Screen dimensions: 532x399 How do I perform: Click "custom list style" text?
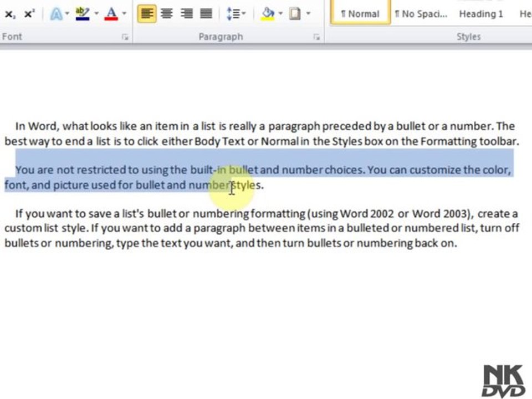[x=46, y=228]
